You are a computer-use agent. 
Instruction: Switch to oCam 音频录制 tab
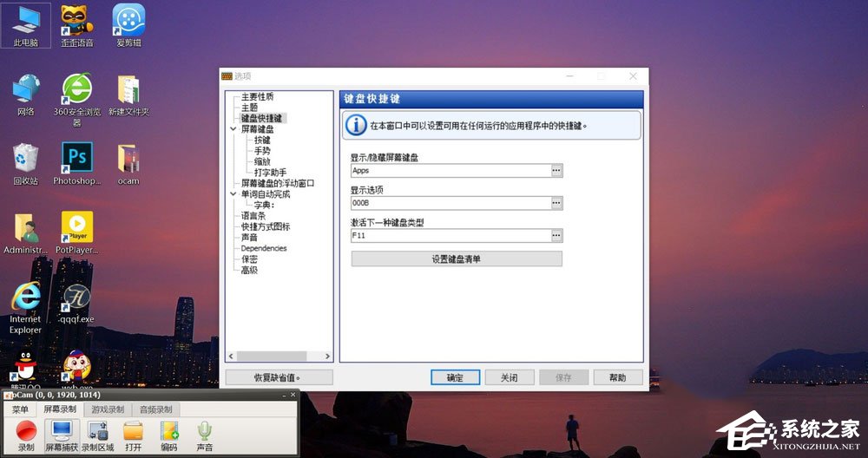(x=155, y=410)
